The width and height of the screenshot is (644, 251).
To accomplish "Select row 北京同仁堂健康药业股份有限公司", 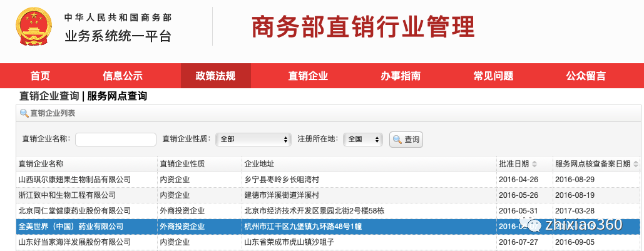I will tap(328, 211).
